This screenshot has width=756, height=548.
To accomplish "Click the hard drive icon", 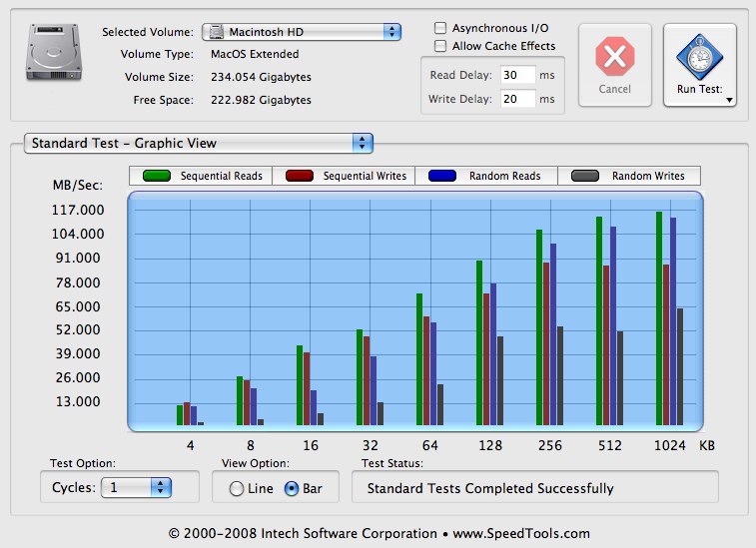I will tap(54, 52).
